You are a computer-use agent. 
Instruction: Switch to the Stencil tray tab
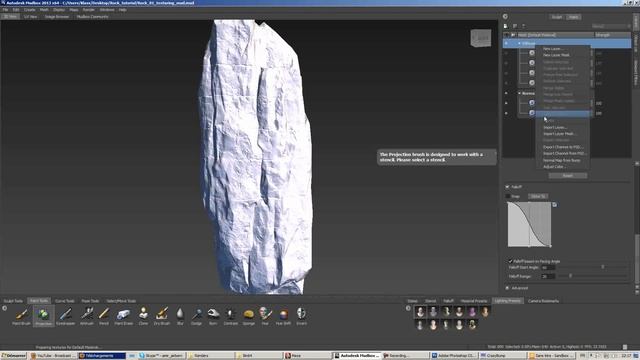click(x=431, y=301)
